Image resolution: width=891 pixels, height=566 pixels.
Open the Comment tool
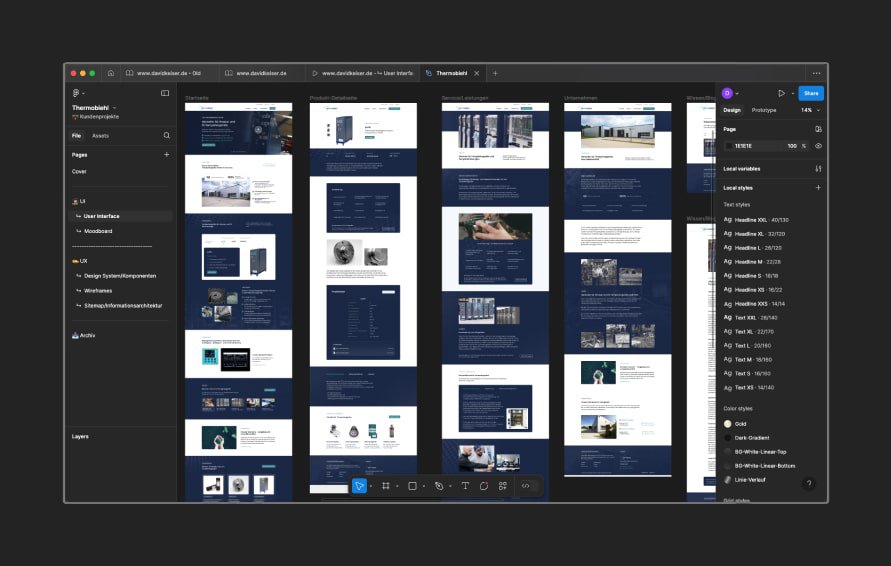pyautogui.click(x=484, y=486)
